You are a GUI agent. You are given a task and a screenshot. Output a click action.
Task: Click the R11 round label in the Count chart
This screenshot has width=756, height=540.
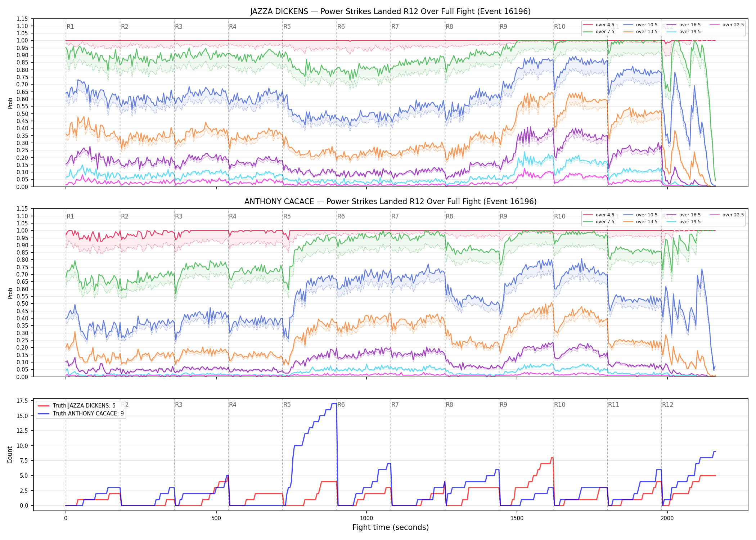(x=614, y=405)
